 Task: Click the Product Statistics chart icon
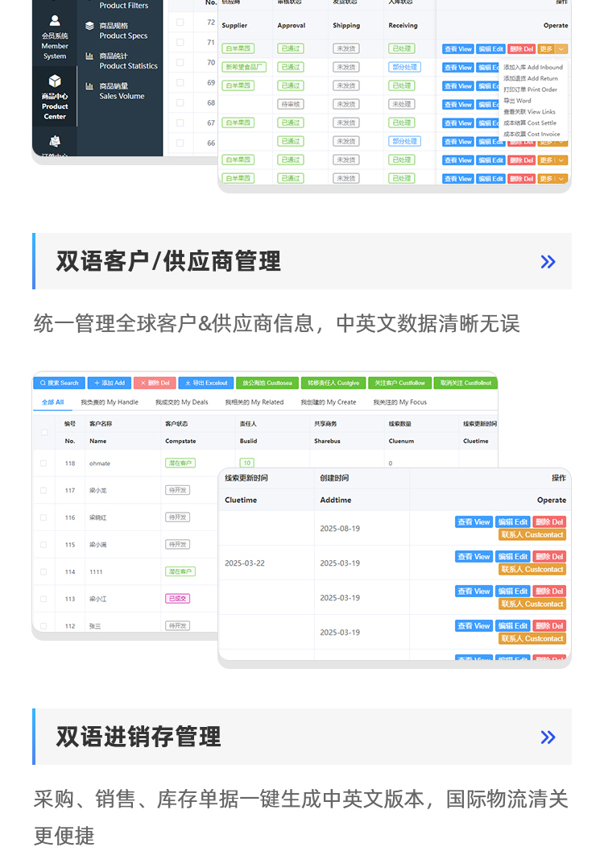89,56
